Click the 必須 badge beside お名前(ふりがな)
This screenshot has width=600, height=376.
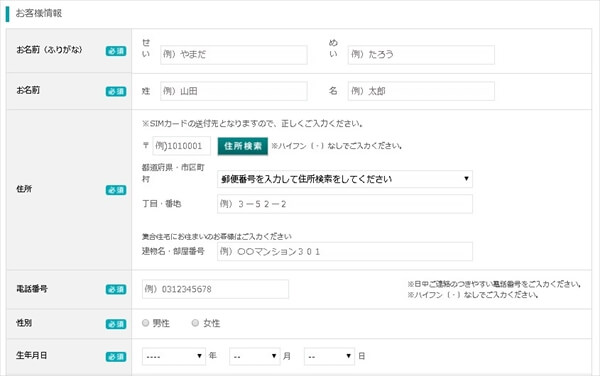pos(116,51)
